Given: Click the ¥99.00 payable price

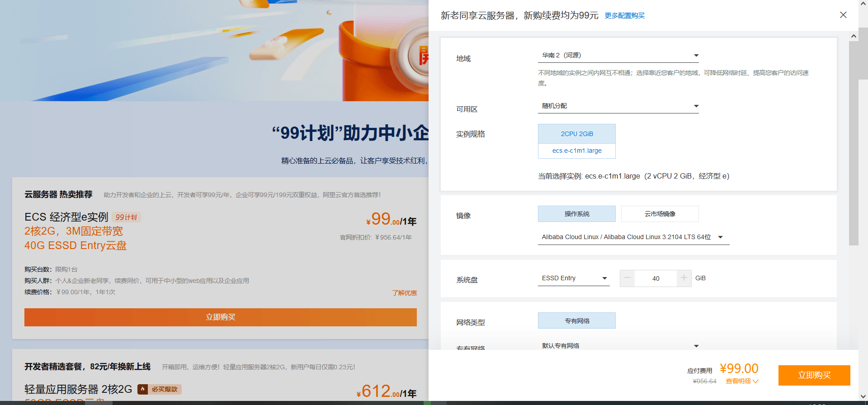Looking at the screenshot, I should click(x=739, y=368).
